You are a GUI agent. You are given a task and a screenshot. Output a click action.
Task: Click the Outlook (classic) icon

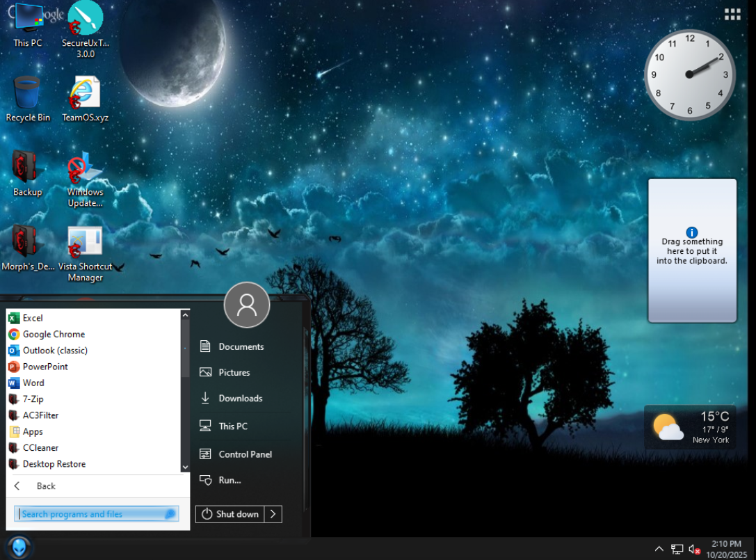14,351
